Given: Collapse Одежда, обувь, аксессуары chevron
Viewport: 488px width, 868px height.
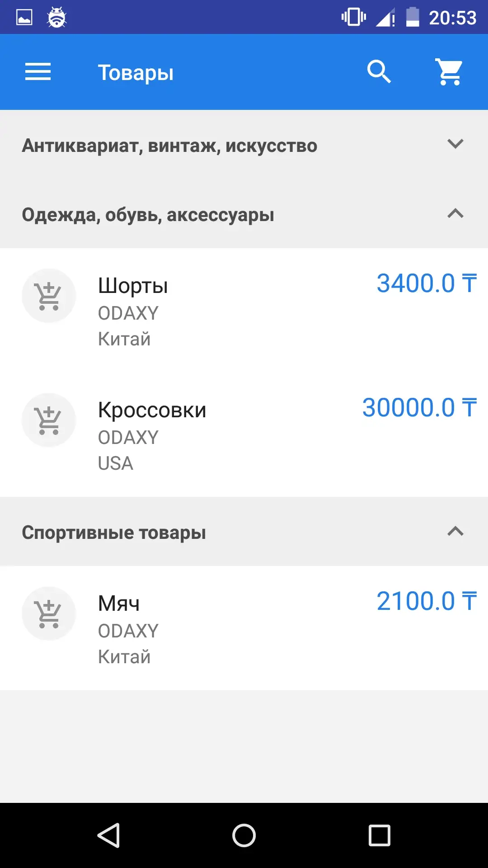Looking at the screenshot, I should (x=455, y=213).
